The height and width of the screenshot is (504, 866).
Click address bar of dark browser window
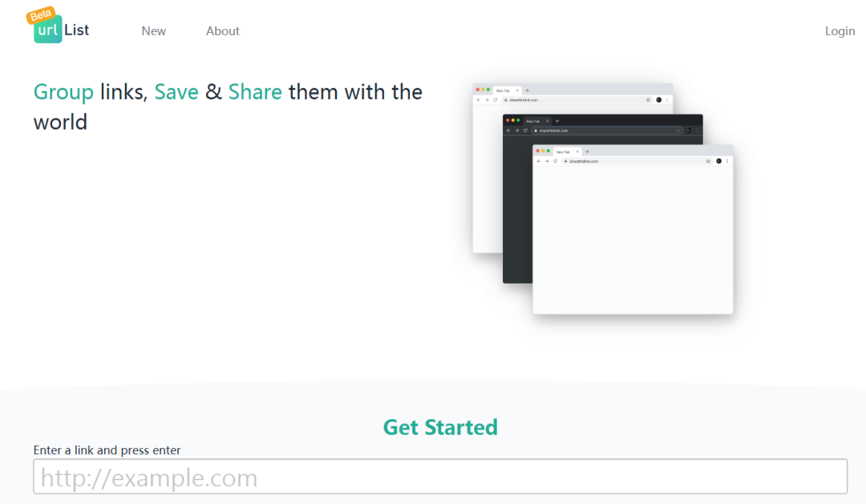pos(606,131)
